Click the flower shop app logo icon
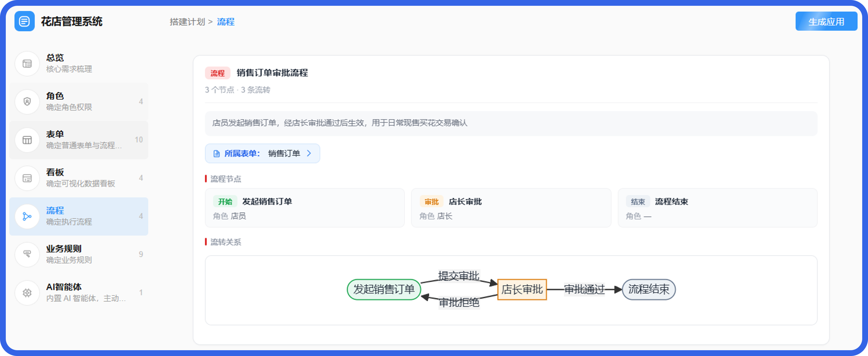 (x=24, y=21)
